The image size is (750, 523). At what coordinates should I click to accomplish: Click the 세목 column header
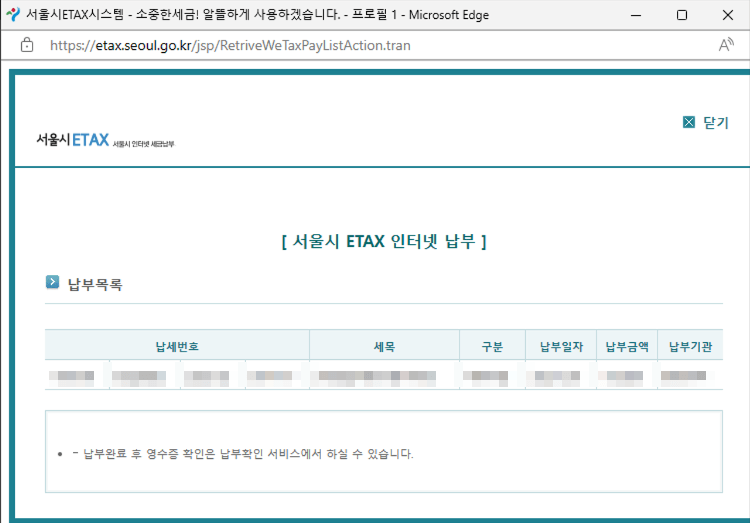point(384,346)
